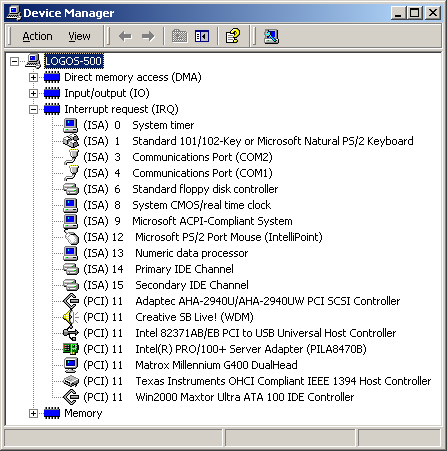Click the floppy disk controller icon
Screen dimensions: 447x451
pos(71,189)
